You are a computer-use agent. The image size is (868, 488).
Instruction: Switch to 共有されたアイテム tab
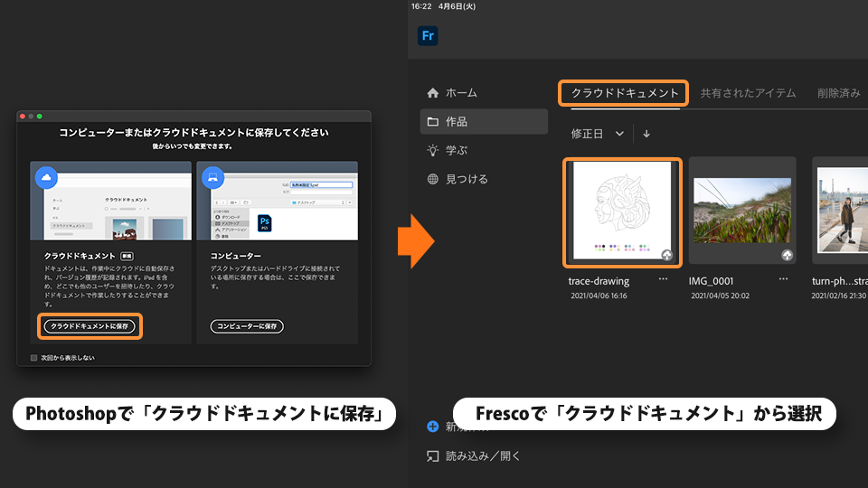pos(748,93)
